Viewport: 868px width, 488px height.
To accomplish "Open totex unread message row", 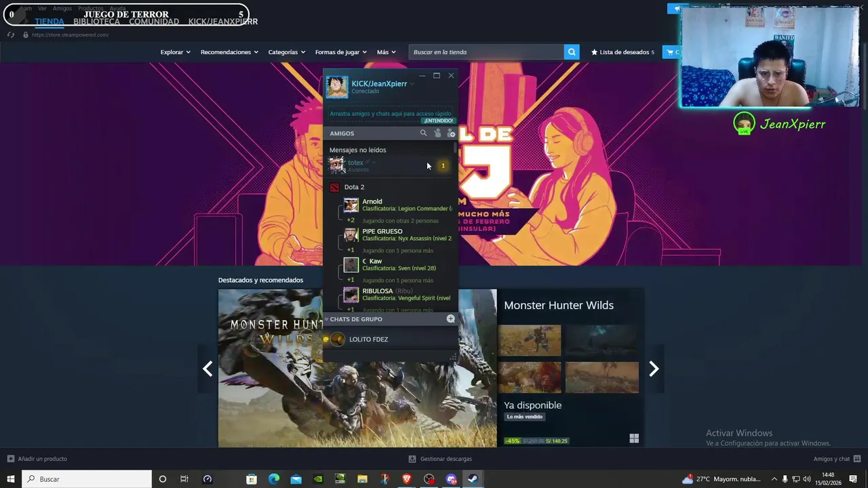I will pos(391,165).
